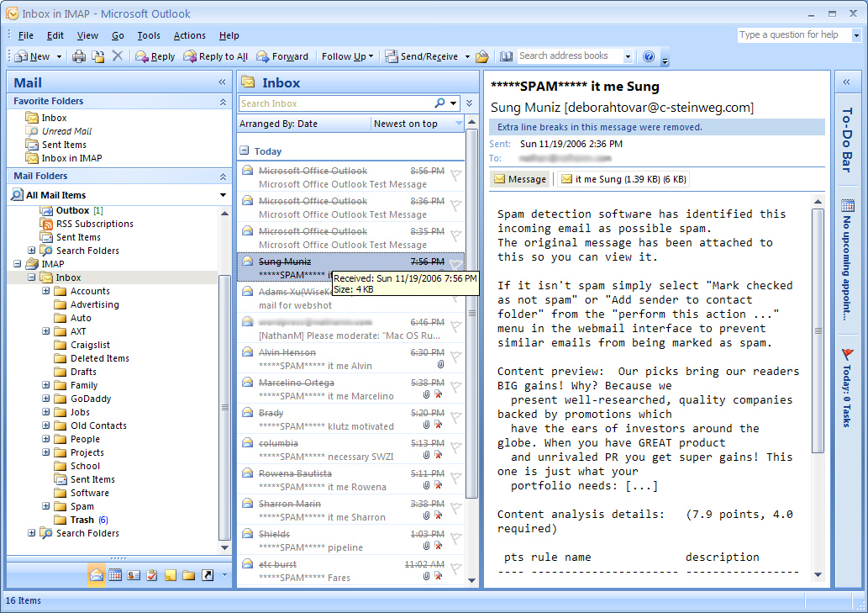Delete message with the X icon
This screenshot has width=868, height=613.
click(x=118, y=56)
